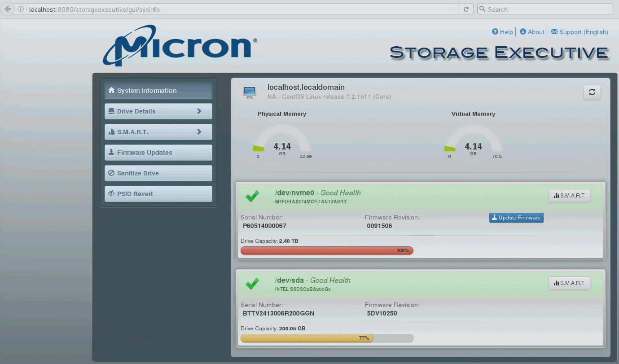Click the Virtual Memory gauge
The image size is (619, 364).
pos(473,142)
